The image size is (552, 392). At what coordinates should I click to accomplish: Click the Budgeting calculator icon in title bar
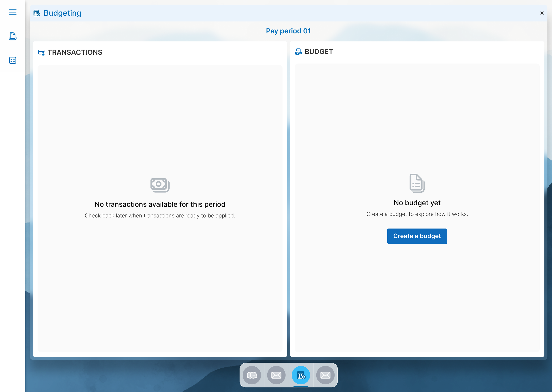[37, 13]
